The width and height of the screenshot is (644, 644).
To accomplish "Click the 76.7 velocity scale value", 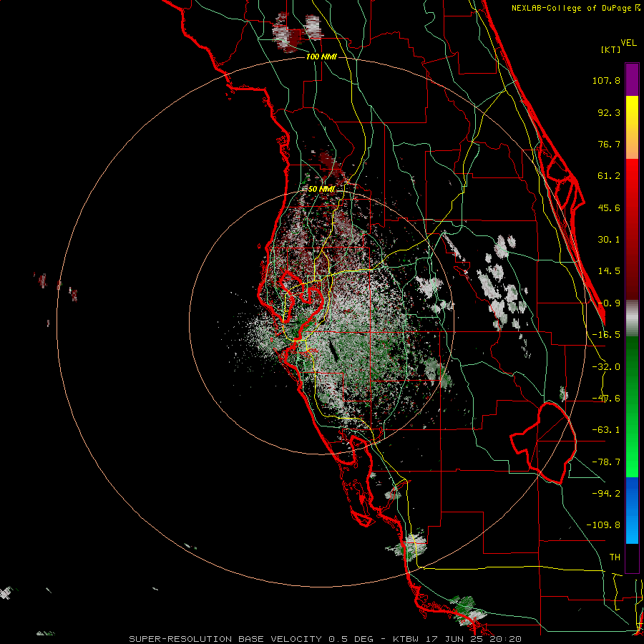I will (609, 144).
